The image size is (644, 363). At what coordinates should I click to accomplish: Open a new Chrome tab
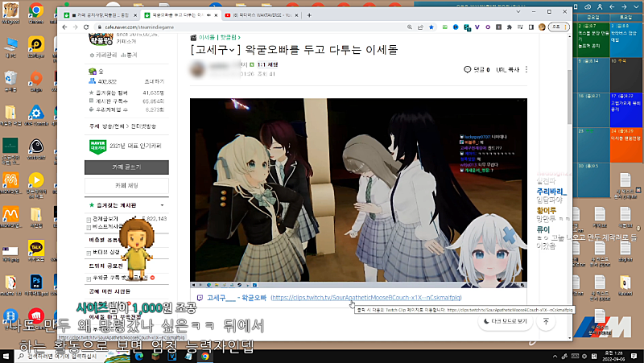click(x=309, y=15)
